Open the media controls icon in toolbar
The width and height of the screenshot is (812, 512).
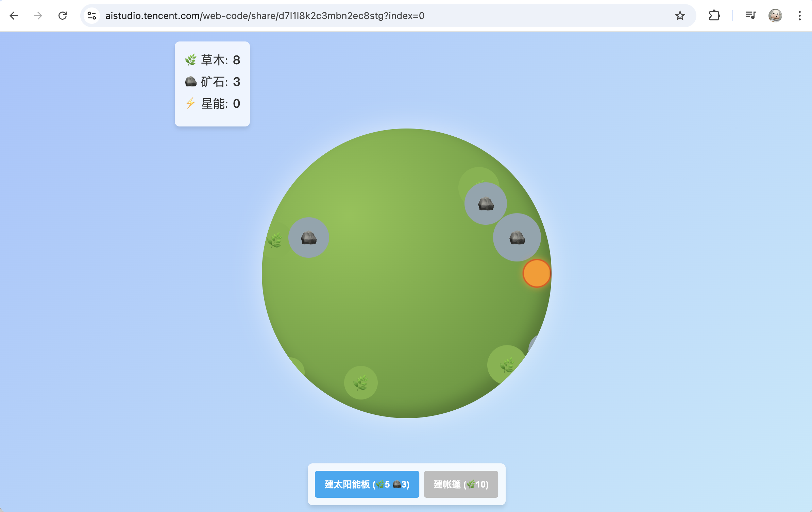[750, 16]
